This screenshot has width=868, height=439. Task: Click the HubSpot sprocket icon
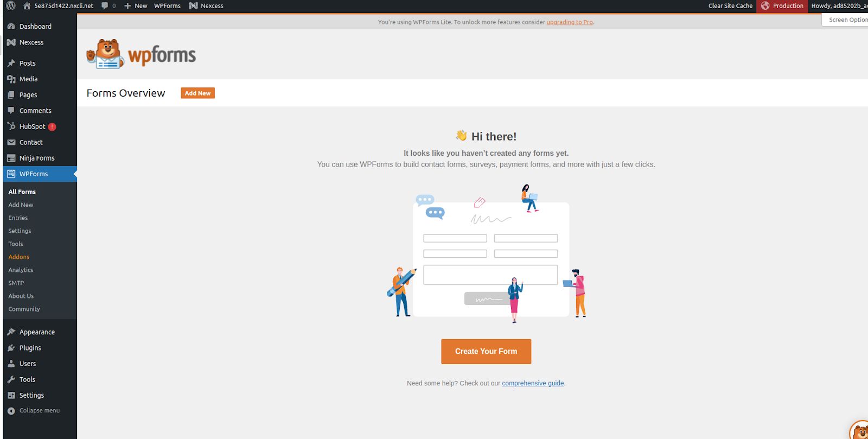[x=11, y=126]
